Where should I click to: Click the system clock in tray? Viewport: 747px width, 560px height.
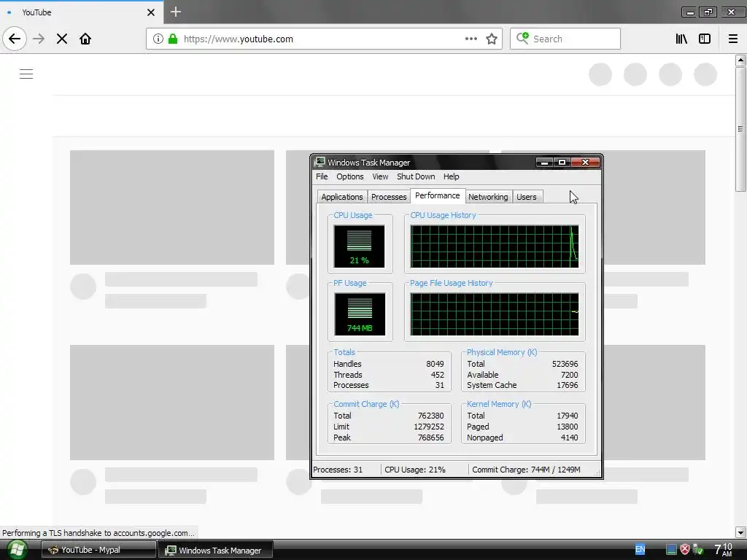tap(723, 550)
